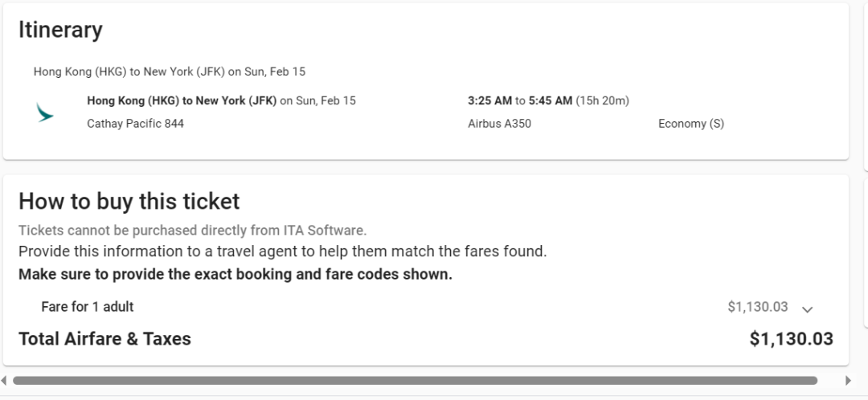Click the grey $1,130.03 adult fare amount
868x400 pixels.
pyautogui.click(x=757, y=307)
